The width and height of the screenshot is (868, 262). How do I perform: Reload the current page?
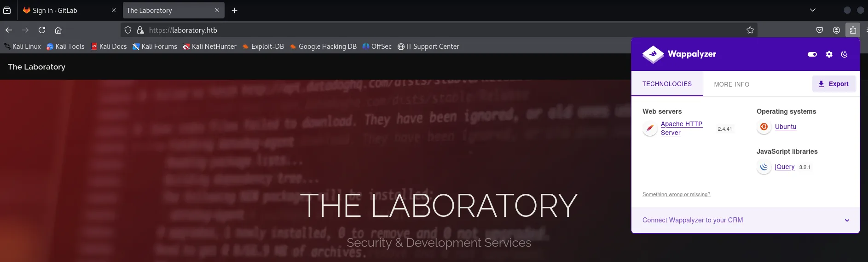42,30
